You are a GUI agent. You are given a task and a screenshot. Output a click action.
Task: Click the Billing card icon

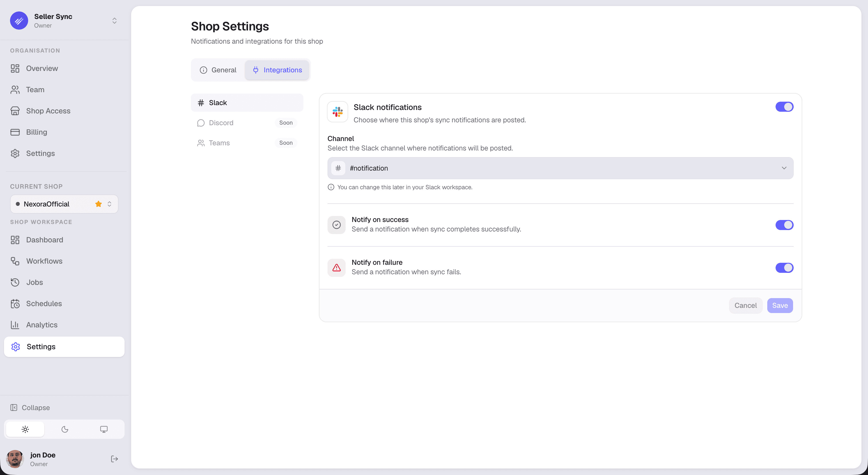pos(15,132)
